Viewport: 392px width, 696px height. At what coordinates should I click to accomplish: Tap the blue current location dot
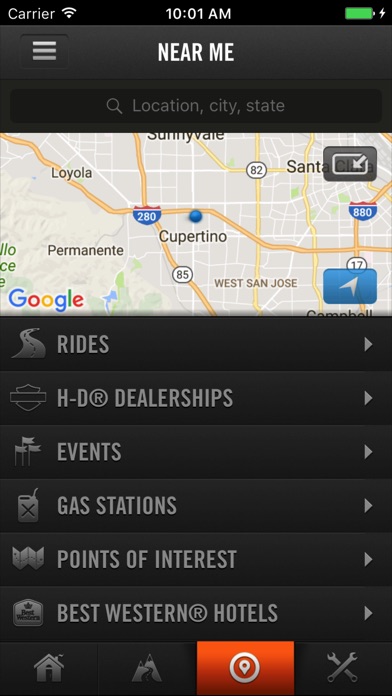195,216
